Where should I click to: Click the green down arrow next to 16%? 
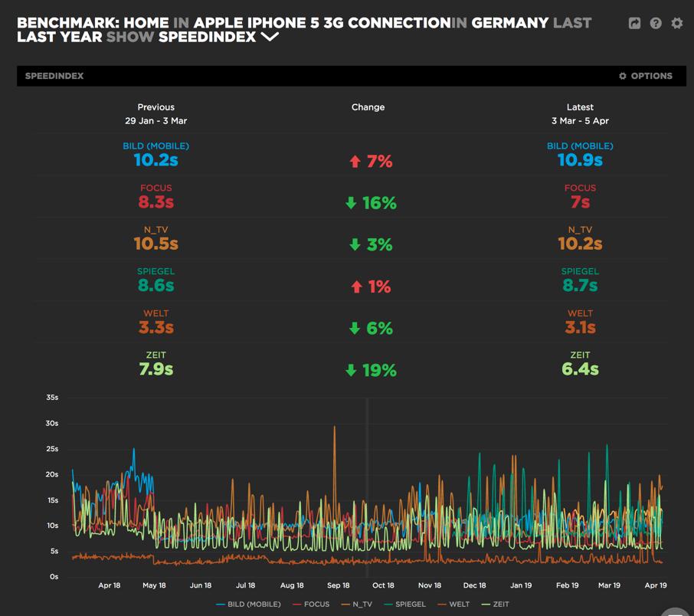[351, 203]
